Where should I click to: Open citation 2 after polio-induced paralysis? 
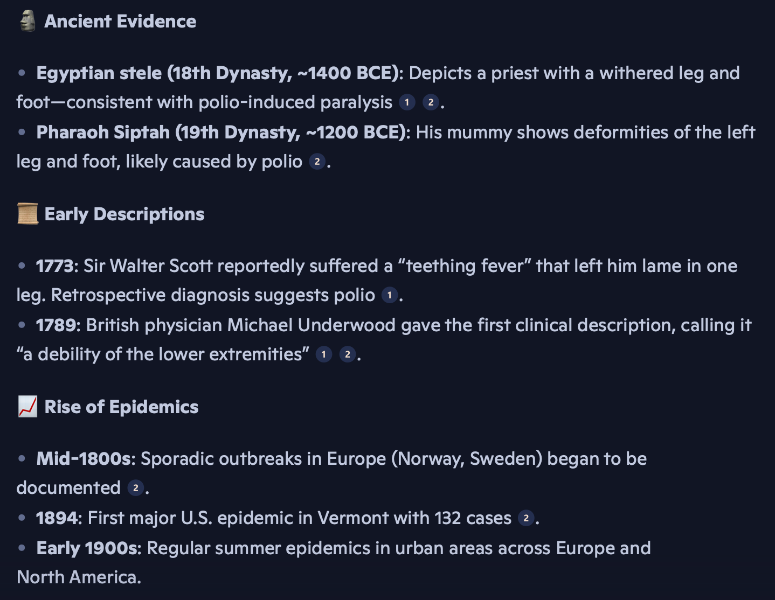[x=431, y=103]
